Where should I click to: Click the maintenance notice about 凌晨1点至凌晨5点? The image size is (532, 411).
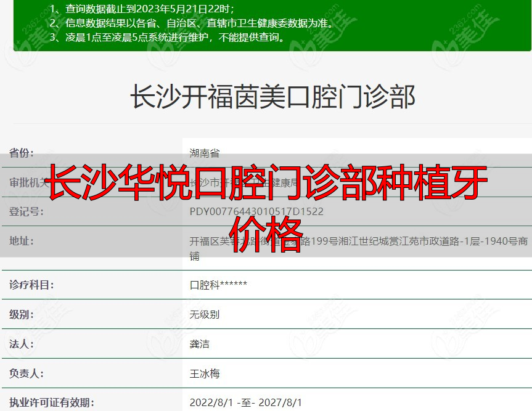coord(173,37)
